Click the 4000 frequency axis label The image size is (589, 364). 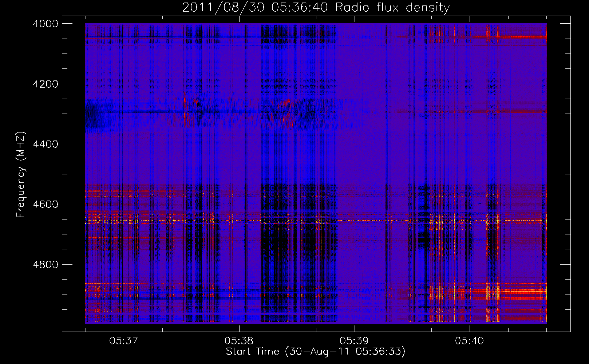[x=46, y=24]
